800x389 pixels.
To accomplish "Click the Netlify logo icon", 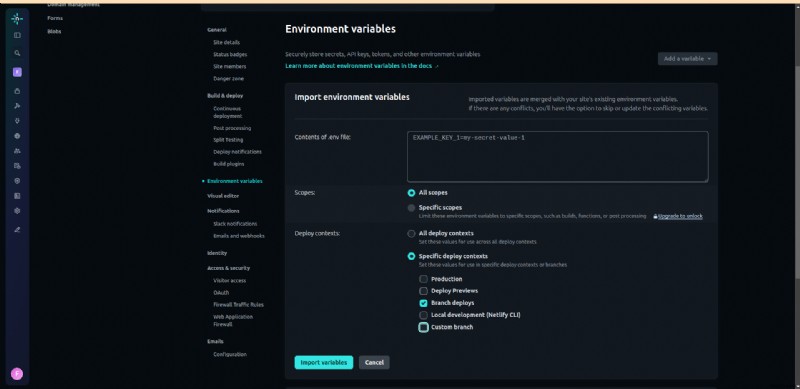I will [17, 19].
